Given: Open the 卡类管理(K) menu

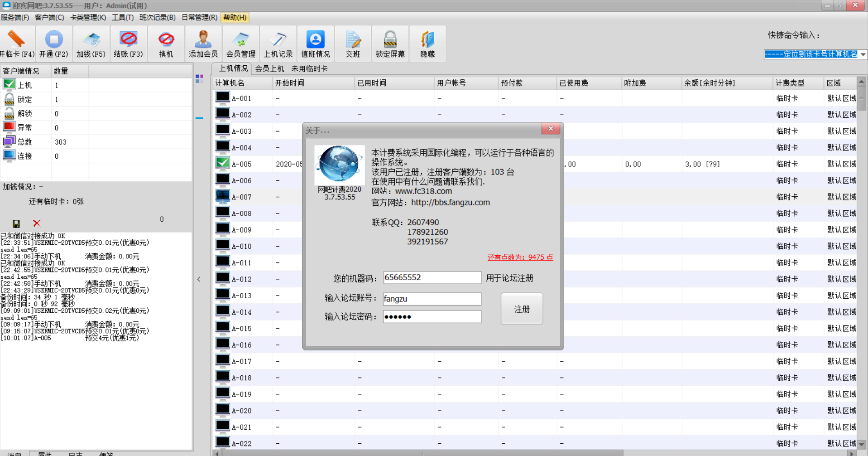Looking at the screenshot, I should coord(88,17).
